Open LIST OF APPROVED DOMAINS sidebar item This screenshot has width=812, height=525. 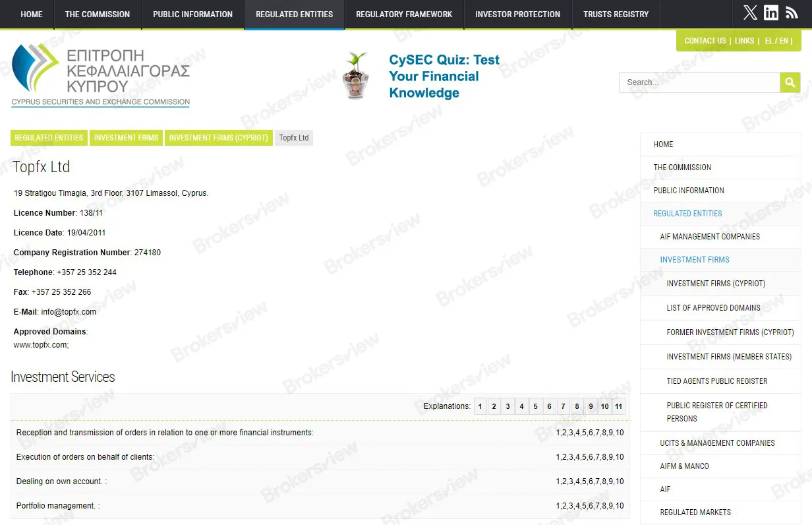[x=720, y=308]
